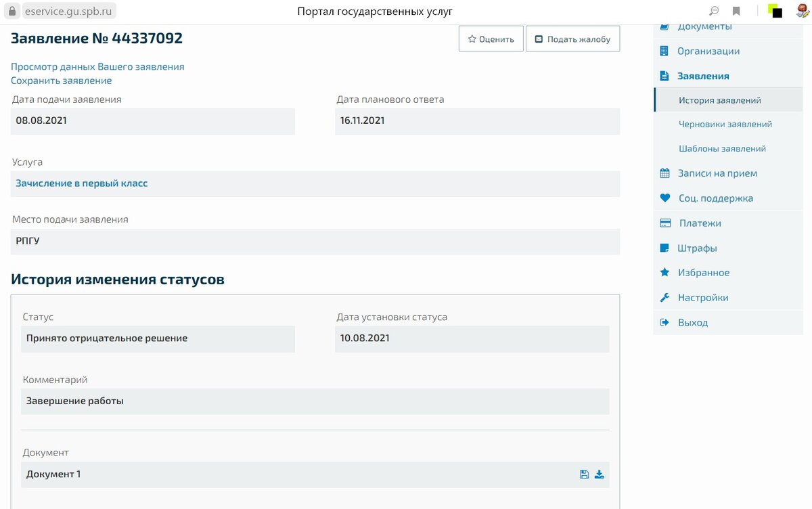Click the Заявление № 44337092 heading
This screenshot has width=812, height=509.
(x=97, y=39)
